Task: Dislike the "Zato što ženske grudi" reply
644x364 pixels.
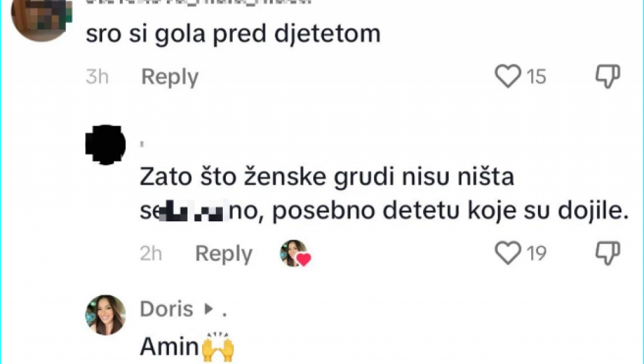Action: tap(607, 254)
